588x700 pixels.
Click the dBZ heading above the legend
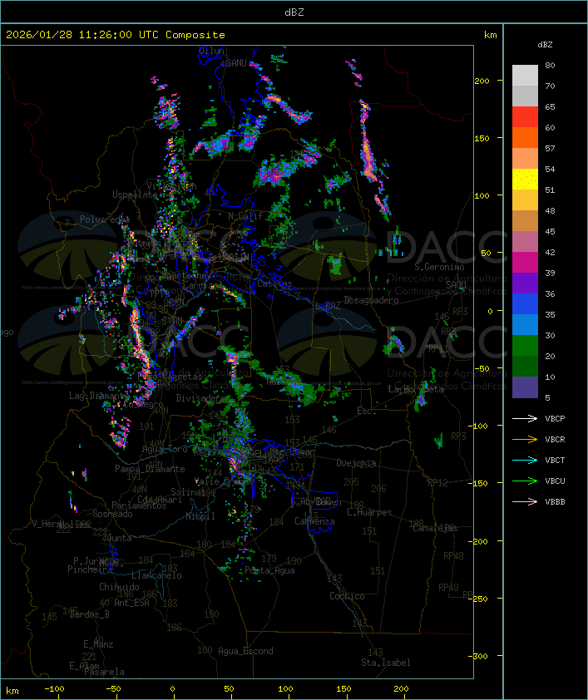coord(545,44)
